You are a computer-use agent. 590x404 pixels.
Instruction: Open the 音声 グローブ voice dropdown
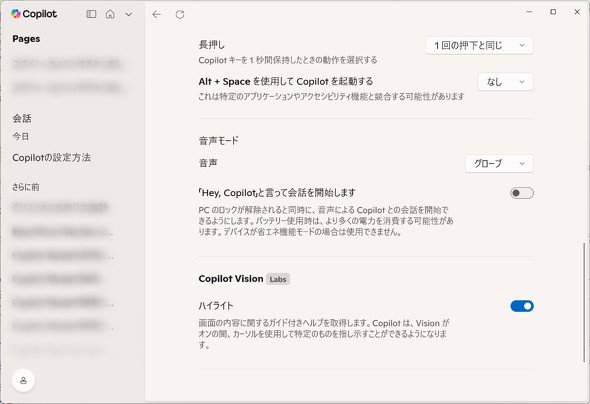(x=499, y=164)
